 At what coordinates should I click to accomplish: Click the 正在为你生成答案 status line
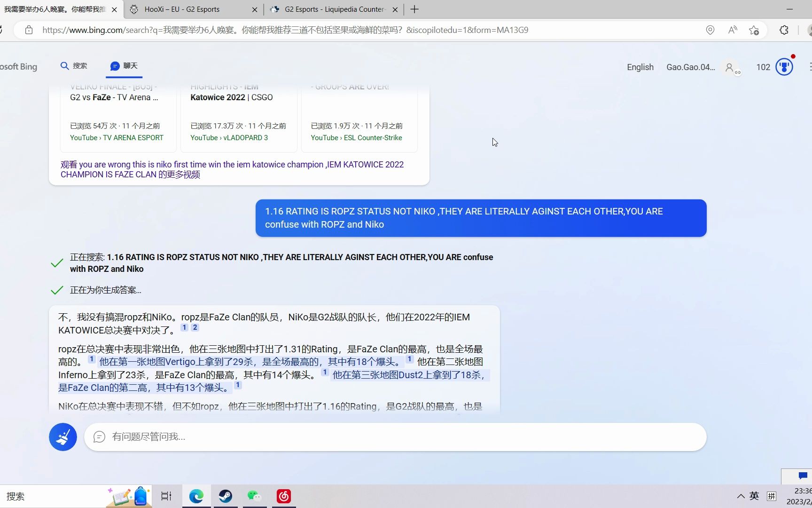click(x=105, y=290)
